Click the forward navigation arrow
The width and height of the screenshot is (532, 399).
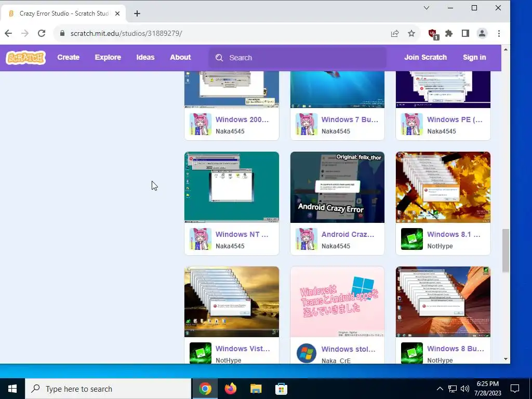(25, 33)
